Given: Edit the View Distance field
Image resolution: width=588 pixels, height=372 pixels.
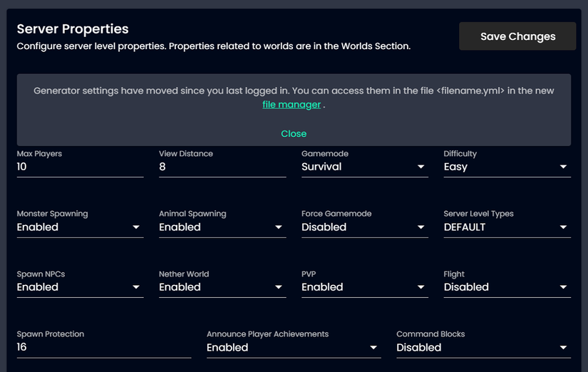Looking at the screenshot, I should (222, 167).
